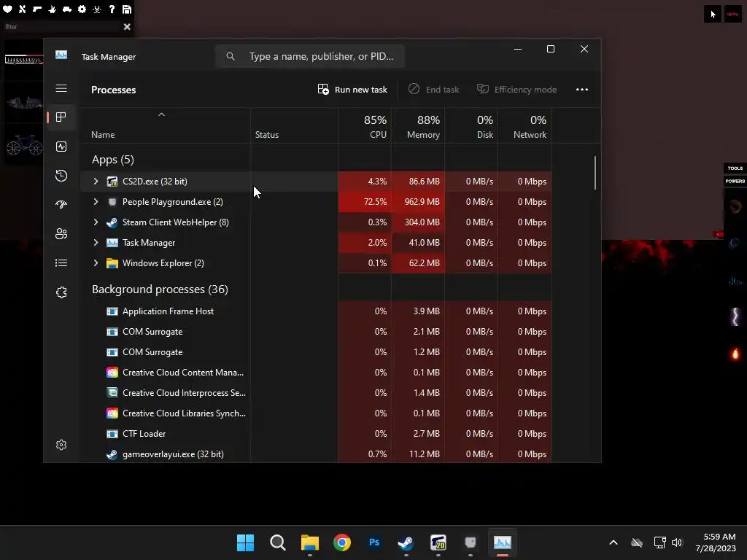Click the search magnifier icon in Task Manager
Screen dimensions: 747x560
pos(230,56)
